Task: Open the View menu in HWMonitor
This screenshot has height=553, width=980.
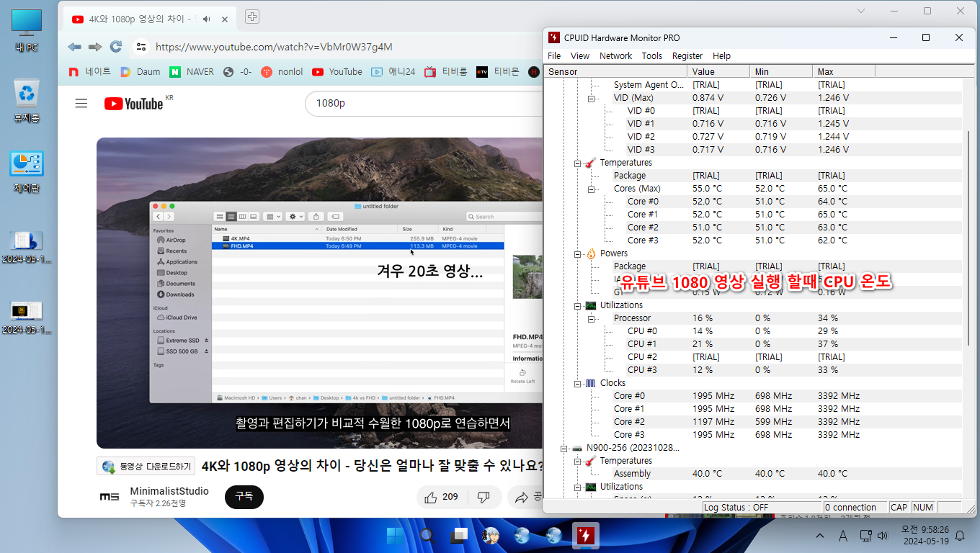Action: click(580, 55)
